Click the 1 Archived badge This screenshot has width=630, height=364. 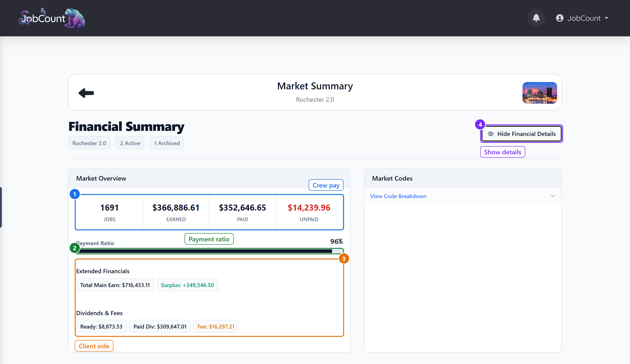[x=167, y=143]
